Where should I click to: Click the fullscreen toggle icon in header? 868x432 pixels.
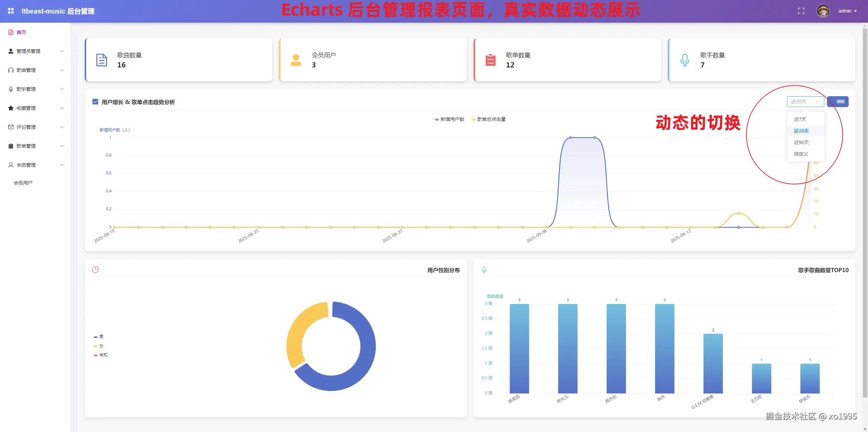tap(801, 11)
